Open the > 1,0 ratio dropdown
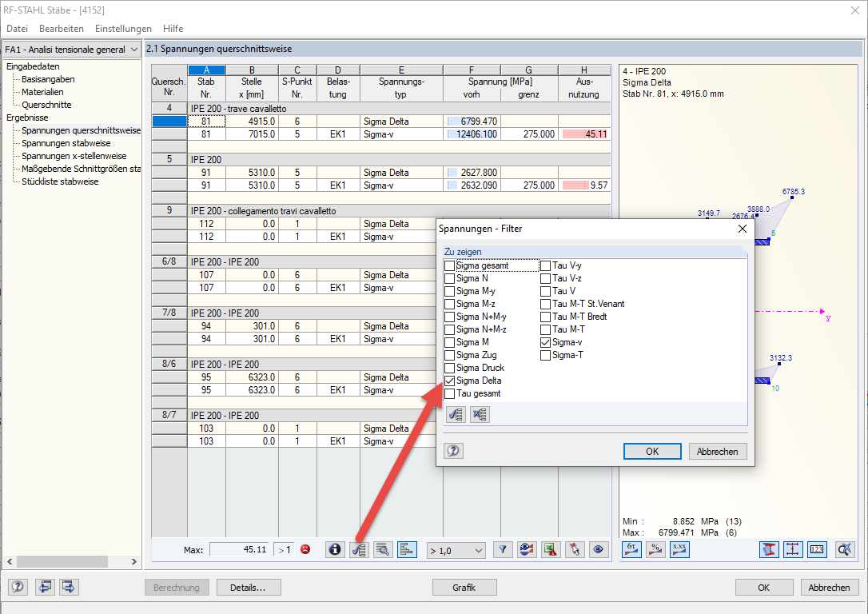868x614 pixels. (456, 550)
